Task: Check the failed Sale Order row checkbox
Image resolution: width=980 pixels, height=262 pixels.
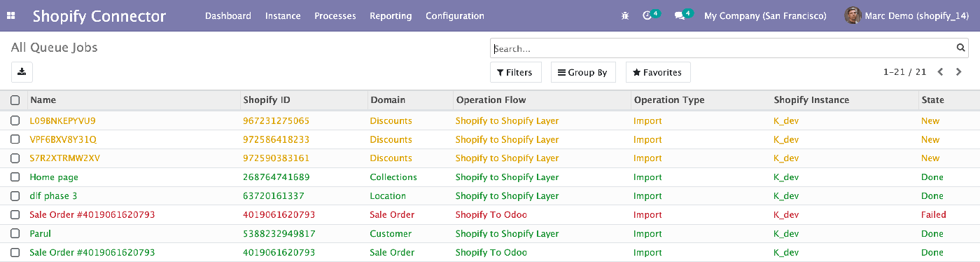Action: tap(15, 215)
